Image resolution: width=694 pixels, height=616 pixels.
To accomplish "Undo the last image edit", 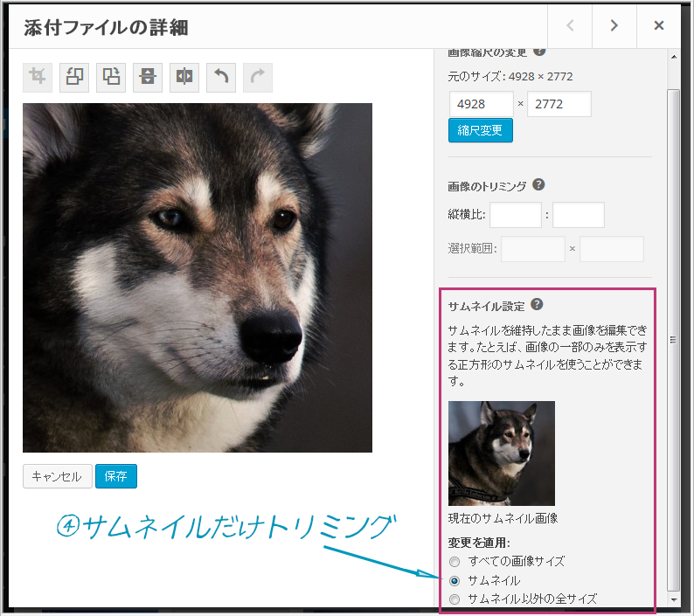I will [221, 77].
